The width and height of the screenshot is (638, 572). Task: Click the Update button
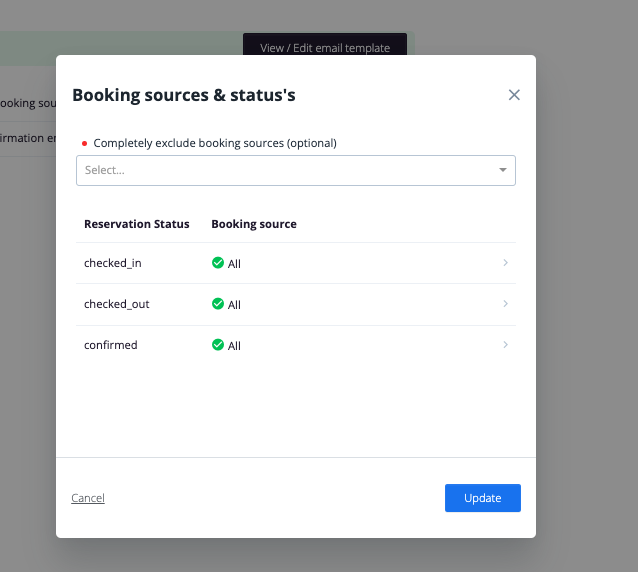(x=483, y=498)
